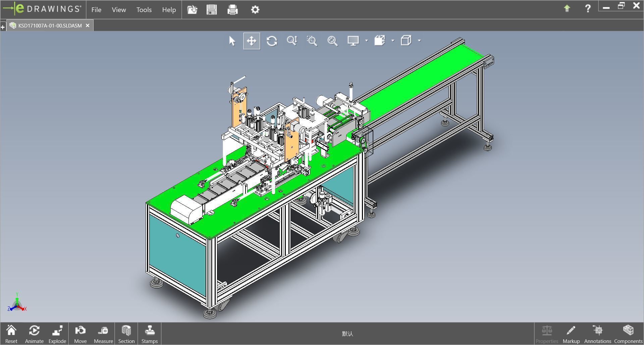Toggle the Explode view
Viewport: 644px width, 345px height.
(x=57, y=334)
